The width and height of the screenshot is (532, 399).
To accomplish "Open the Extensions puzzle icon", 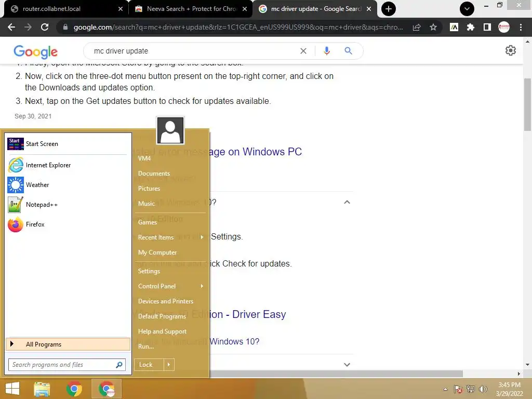I will (x=471, y=27).
